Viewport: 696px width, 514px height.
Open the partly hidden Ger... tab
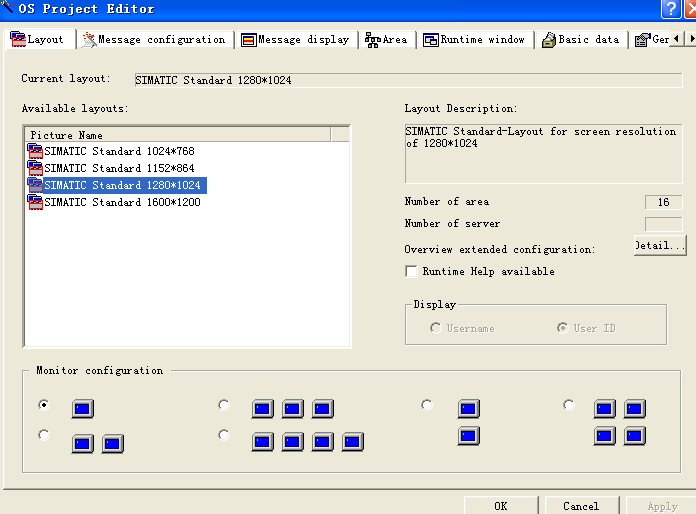pos(651,40)
